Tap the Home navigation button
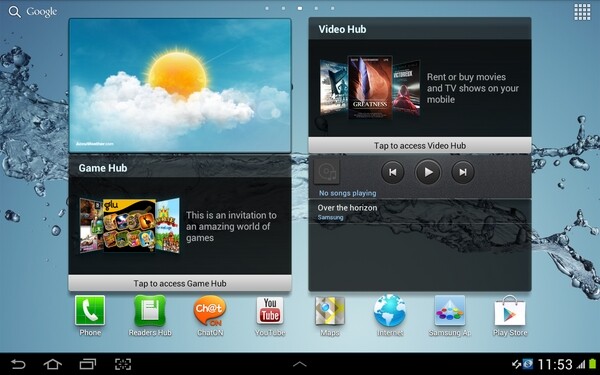 click(53, 364)
